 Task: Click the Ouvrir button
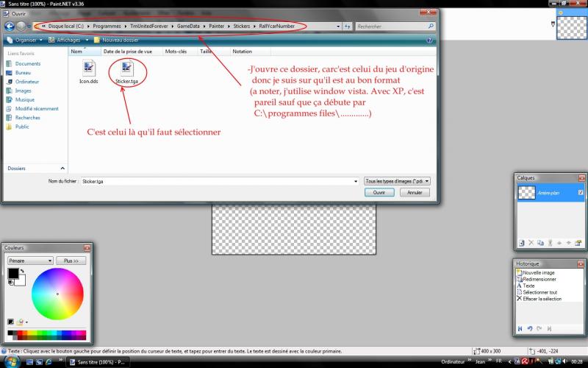click(x=379, y=192)
